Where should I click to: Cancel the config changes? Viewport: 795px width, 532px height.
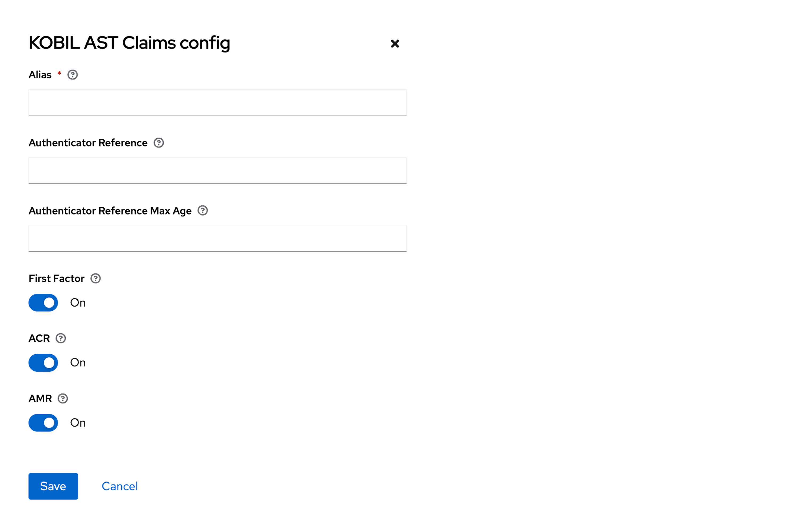[x=120, y=486]
